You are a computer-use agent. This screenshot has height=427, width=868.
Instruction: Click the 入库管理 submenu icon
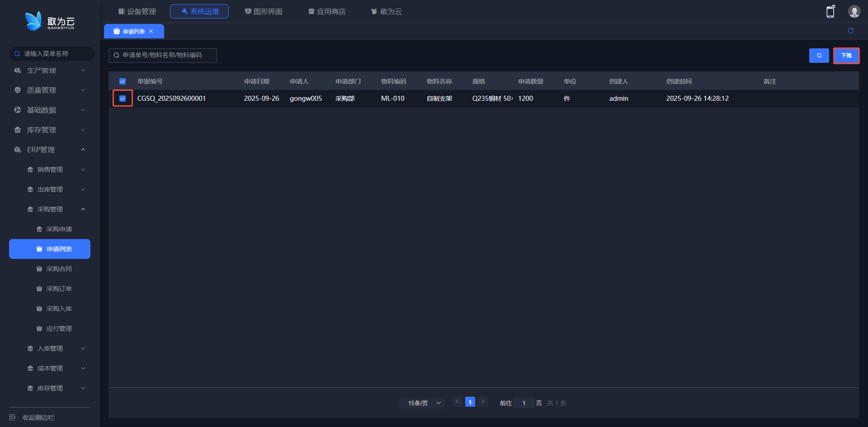click(30, 348)
